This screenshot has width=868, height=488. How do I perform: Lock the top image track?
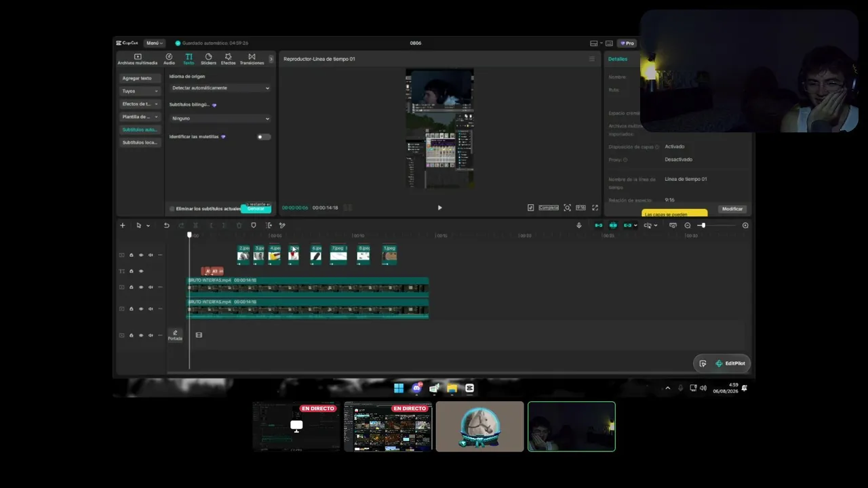tap(132, 255)
